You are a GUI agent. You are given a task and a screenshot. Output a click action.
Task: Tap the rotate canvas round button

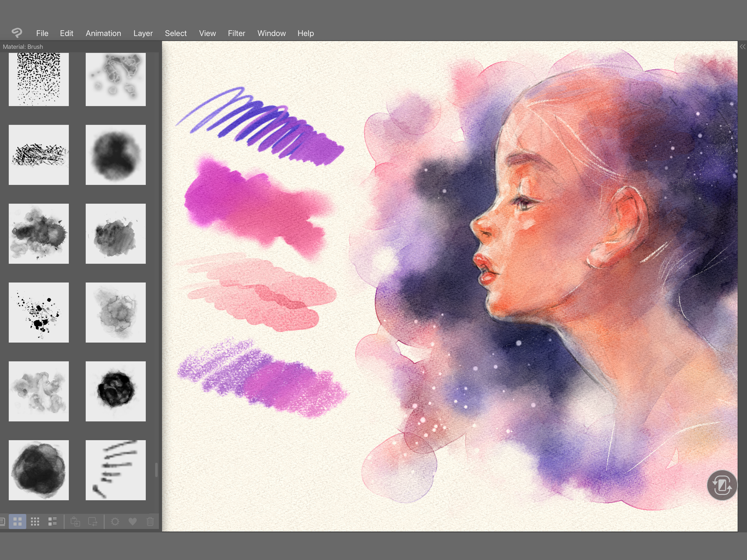(x=722, y=485)
